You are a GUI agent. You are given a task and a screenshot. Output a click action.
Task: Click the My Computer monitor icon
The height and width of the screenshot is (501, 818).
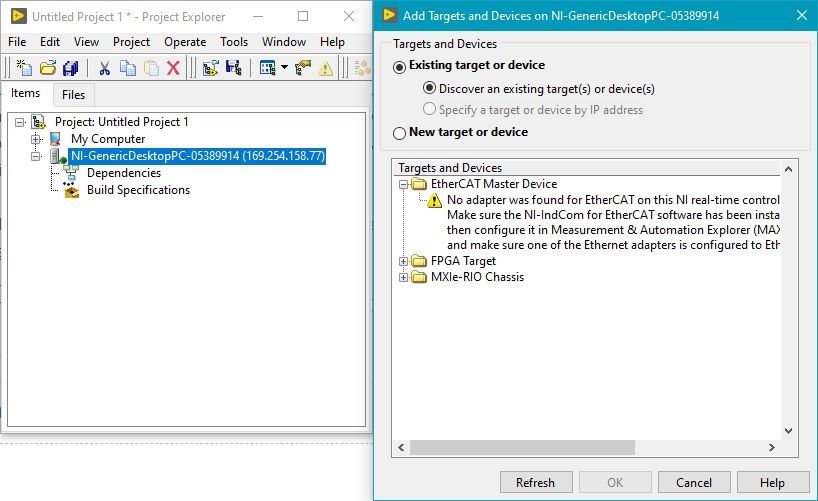55,139
